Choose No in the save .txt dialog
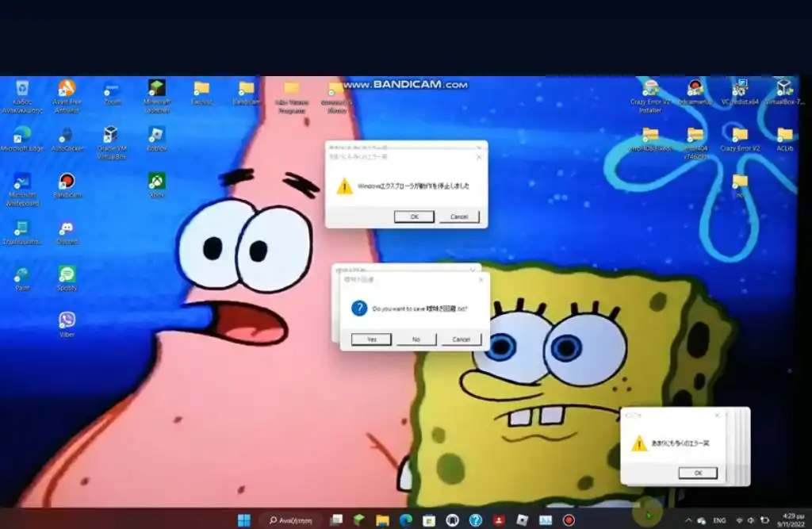812x529 pixels. coord(416,339)
